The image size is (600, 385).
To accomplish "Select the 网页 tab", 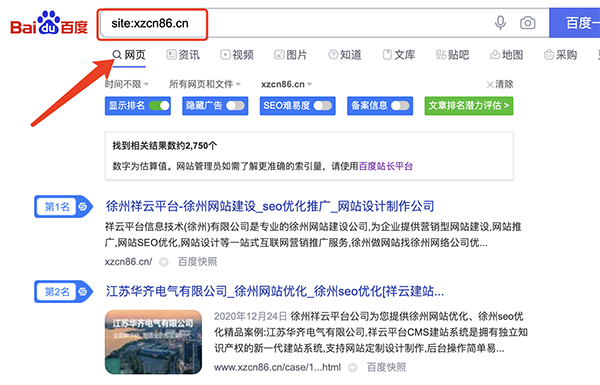I will (x=129, y=55).
